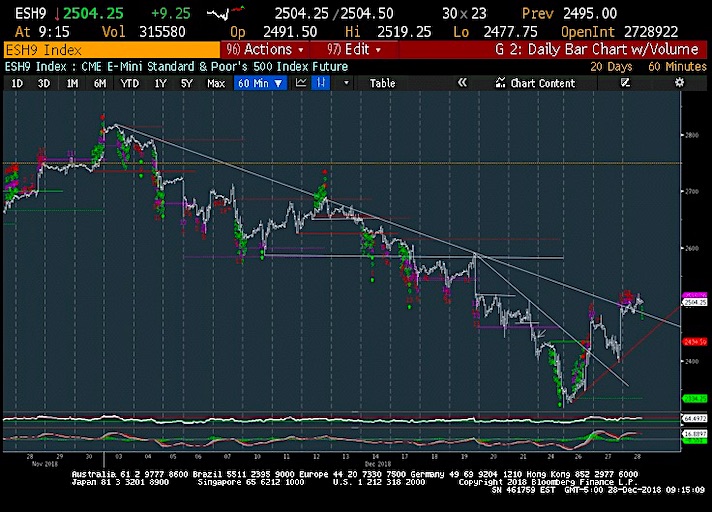Select the YTD range tab

coord(129,83)
